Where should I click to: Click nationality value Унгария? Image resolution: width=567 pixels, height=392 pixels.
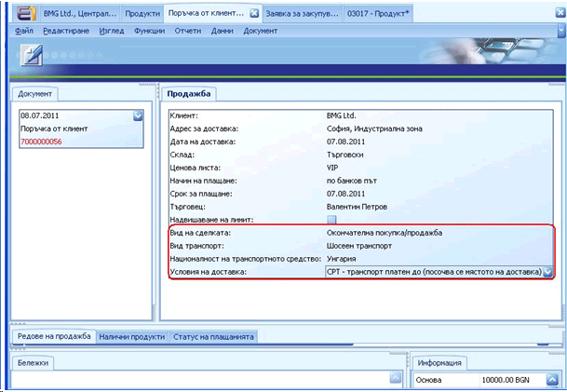[x=342, y=259]
